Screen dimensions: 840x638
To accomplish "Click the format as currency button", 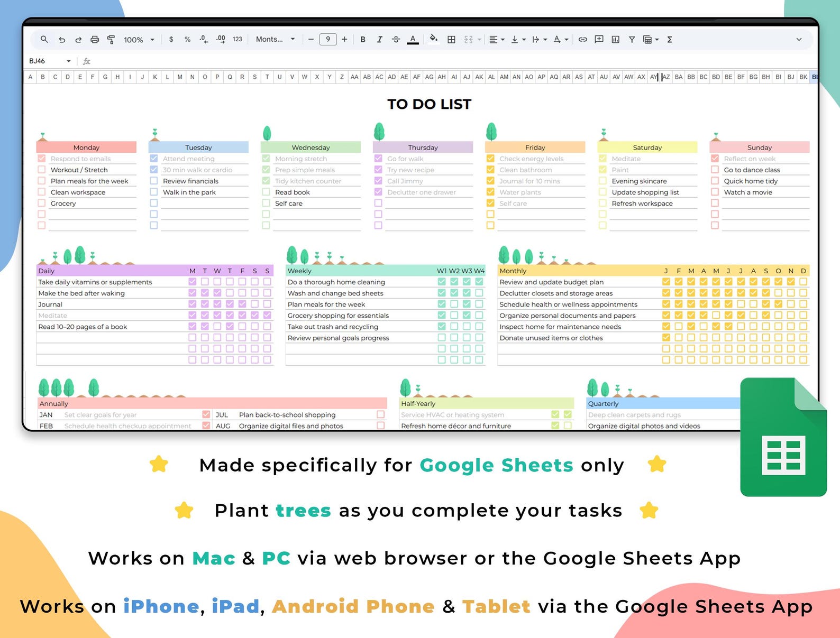I will click(171, 40).
